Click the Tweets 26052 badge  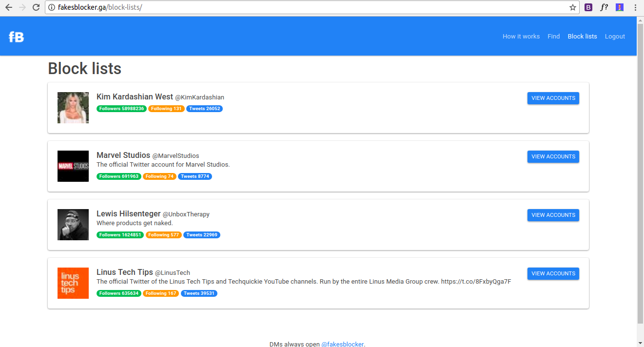coord(204,109)
